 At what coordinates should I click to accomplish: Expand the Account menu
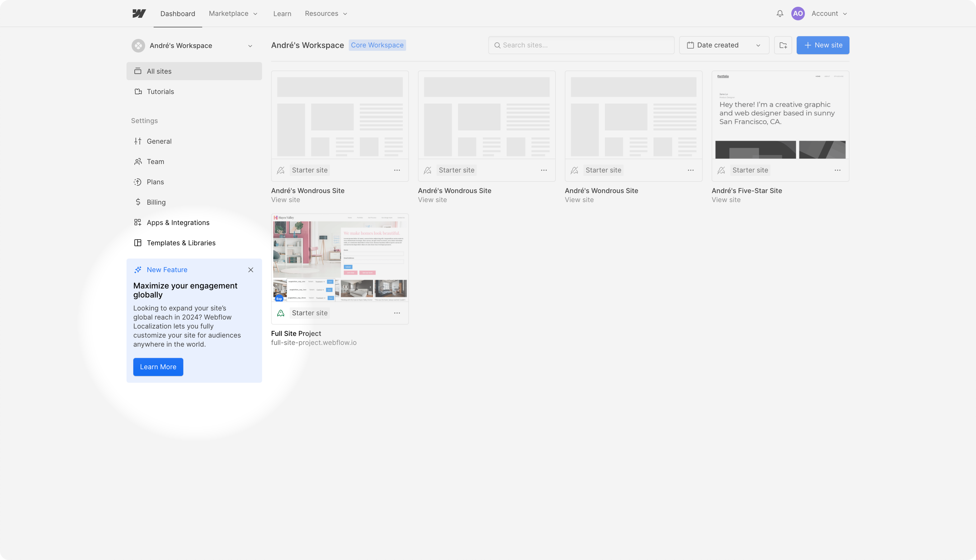[829, 13]
